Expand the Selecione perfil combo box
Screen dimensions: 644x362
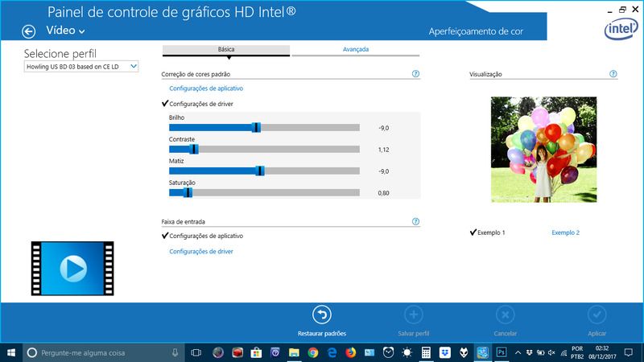pos(81,67)
